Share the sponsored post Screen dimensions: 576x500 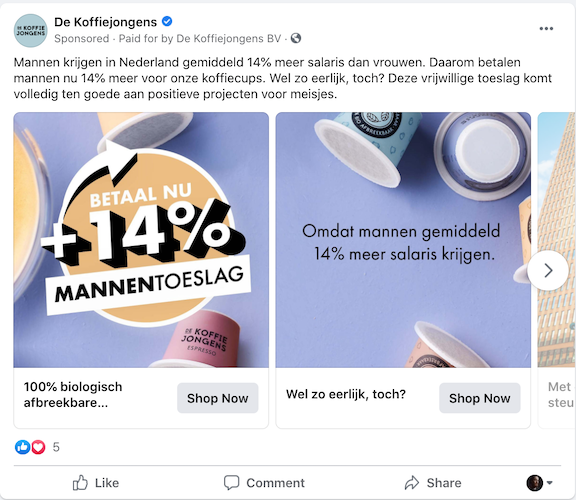(x=433, y=483)
